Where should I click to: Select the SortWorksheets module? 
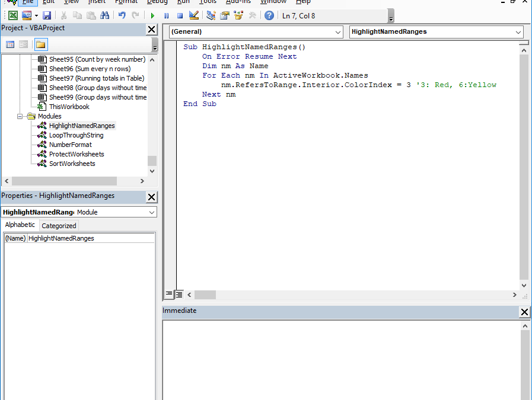coord(72,164)
